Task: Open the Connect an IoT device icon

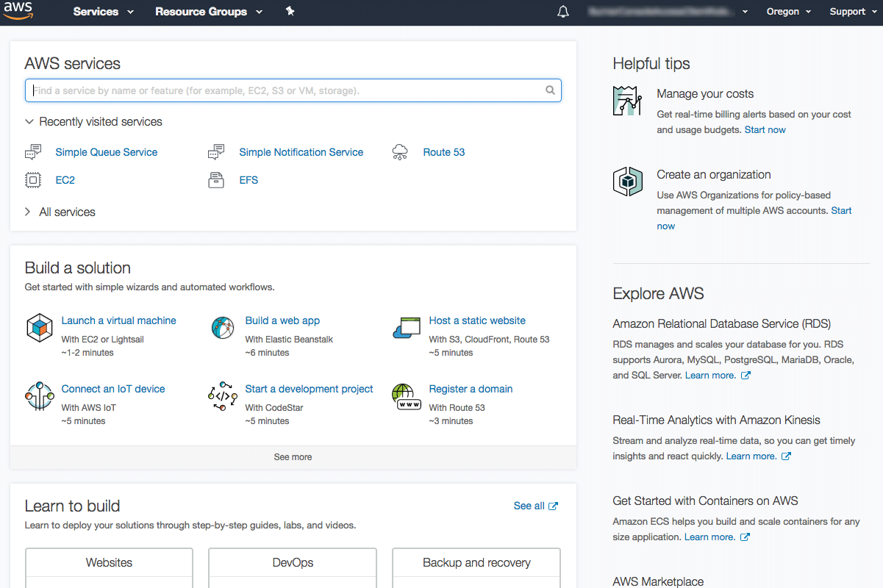Action: (x=39, y=396)
